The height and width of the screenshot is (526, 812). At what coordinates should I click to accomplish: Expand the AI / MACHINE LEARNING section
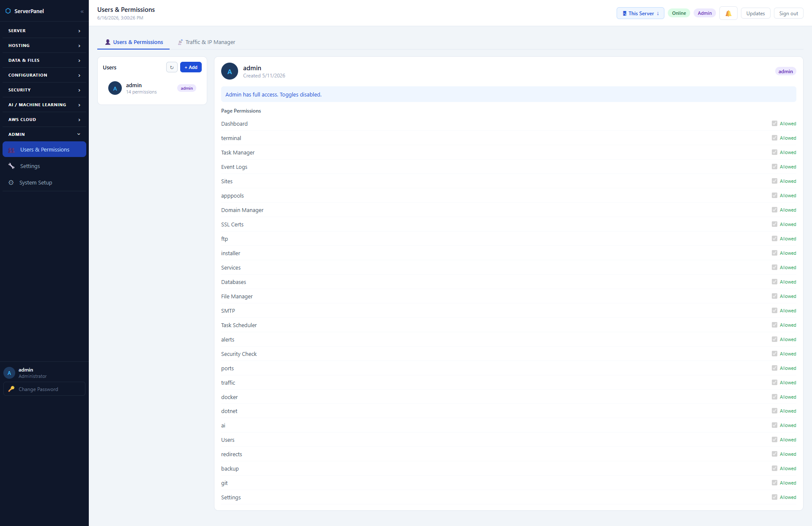(x=44, y=105)
